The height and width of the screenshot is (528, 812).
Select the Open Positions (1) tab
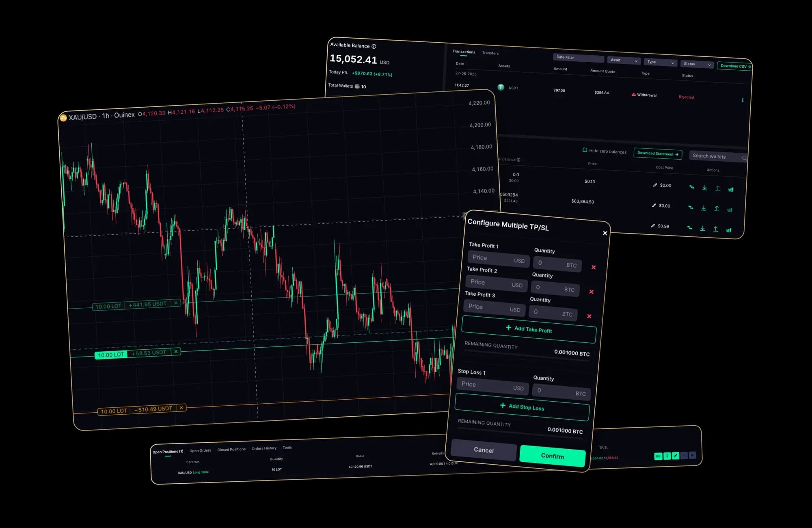[168, 452]
